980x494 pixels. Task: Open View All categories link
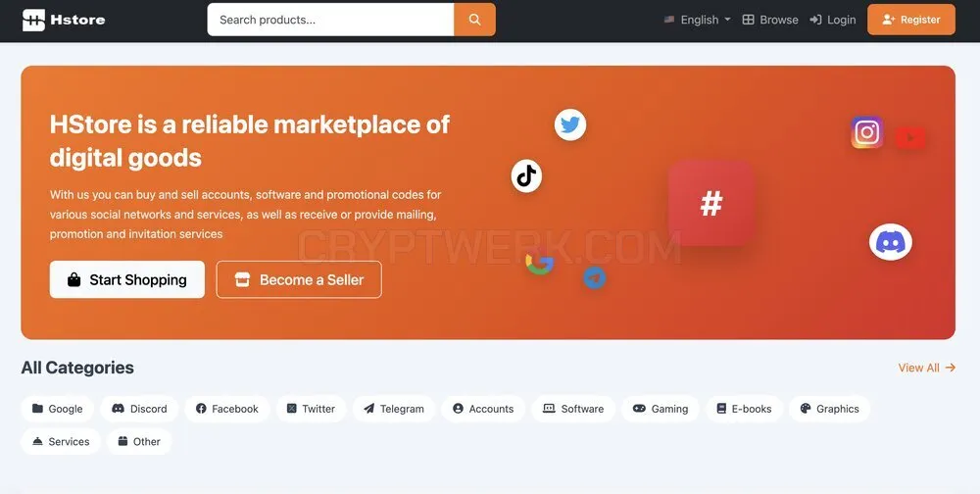[x=927, y=368]
